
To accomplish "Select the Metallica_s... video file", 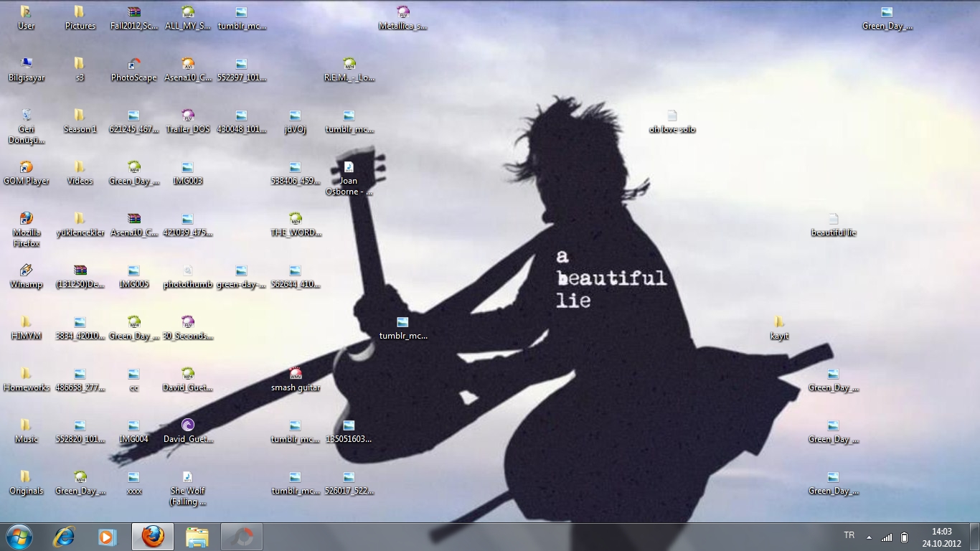I will (402, 18).
